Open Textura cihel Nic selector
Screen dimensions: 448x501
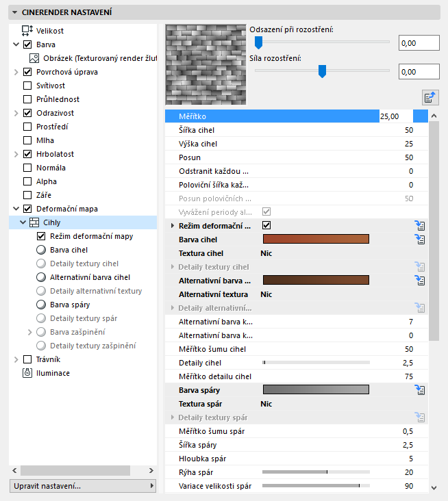(x=266, y=253)
